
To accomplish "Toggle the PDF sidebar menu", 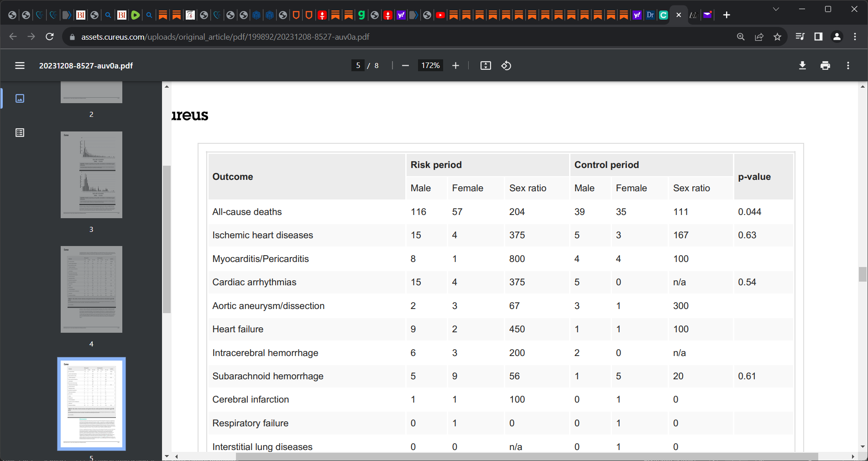I will 20,66.
